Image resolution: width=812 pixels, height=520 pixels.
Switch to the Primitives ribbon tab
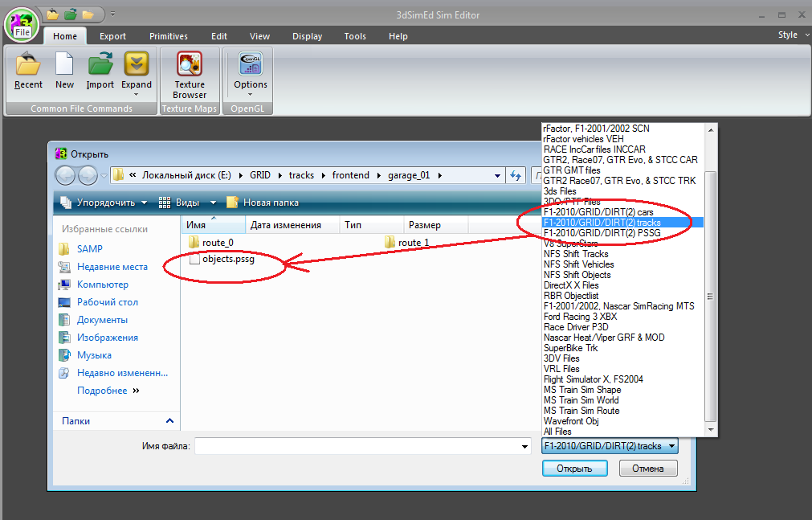(169, 36)
